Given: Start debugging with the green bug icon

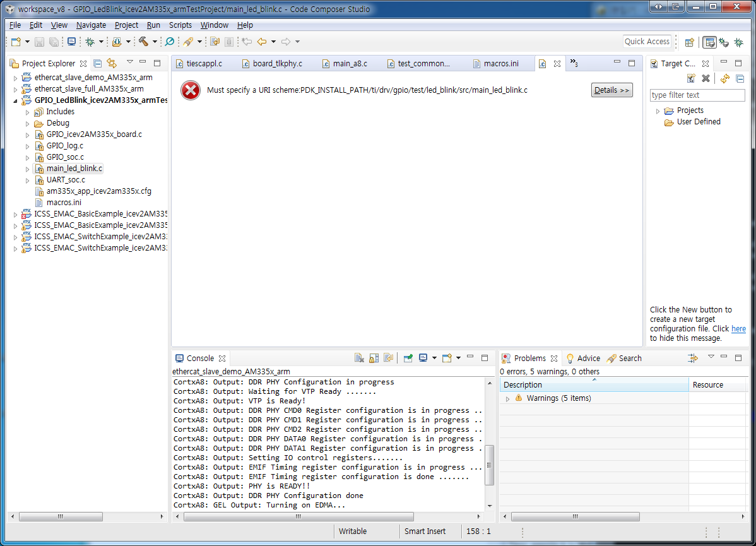Looking at the screenshot, I should click(x=90, y=42).
